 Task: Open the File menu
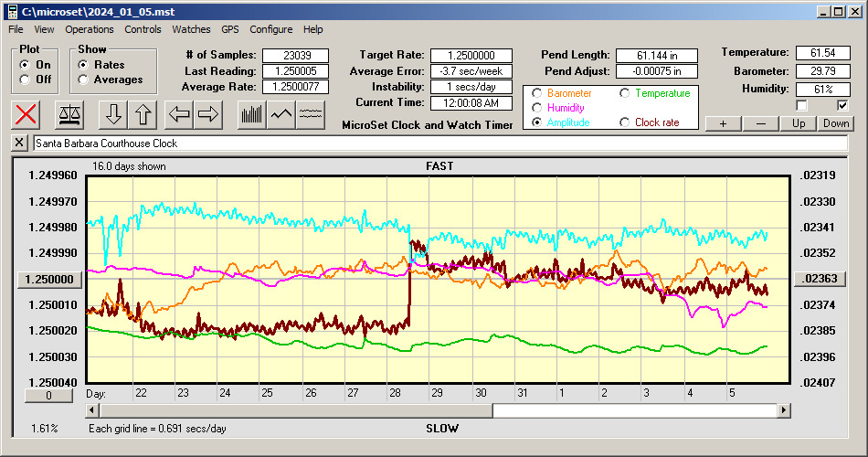[x=16, y=29]
